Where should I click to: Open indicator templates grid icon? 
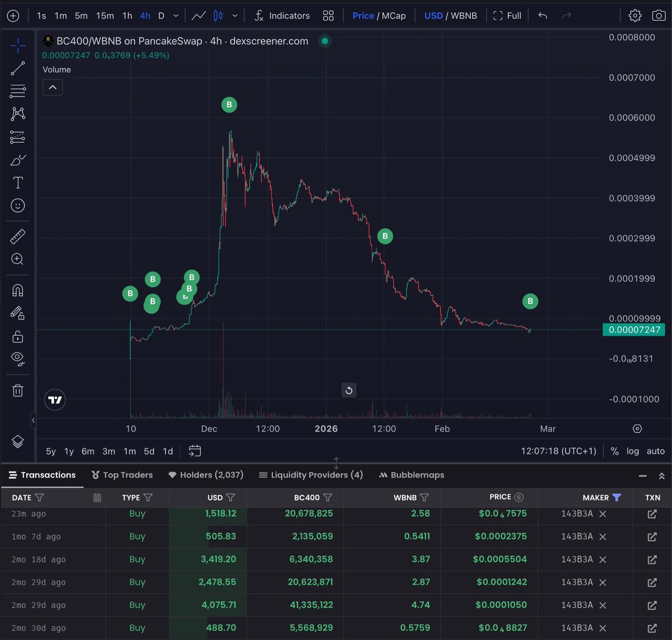328,16
